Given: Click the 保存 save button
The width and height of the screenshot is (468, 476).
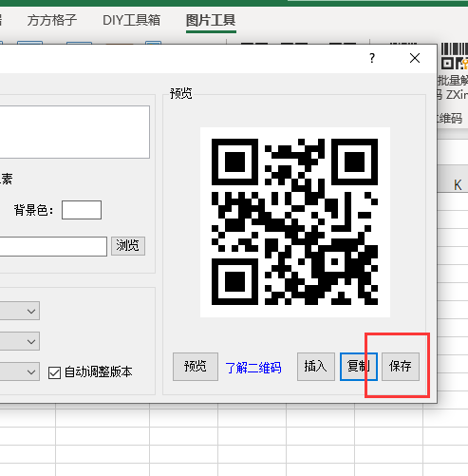Looking at the screenshot, I should 401,367.
